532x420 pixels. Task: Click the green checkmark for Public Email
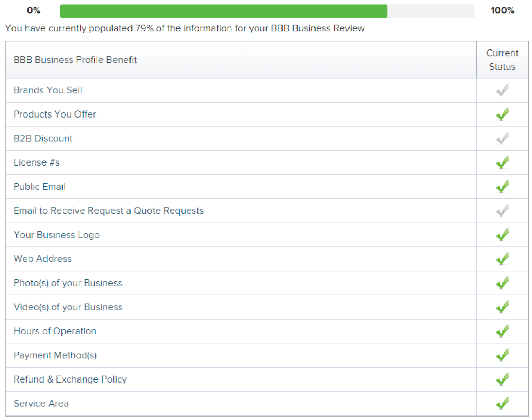pos(502,187)
